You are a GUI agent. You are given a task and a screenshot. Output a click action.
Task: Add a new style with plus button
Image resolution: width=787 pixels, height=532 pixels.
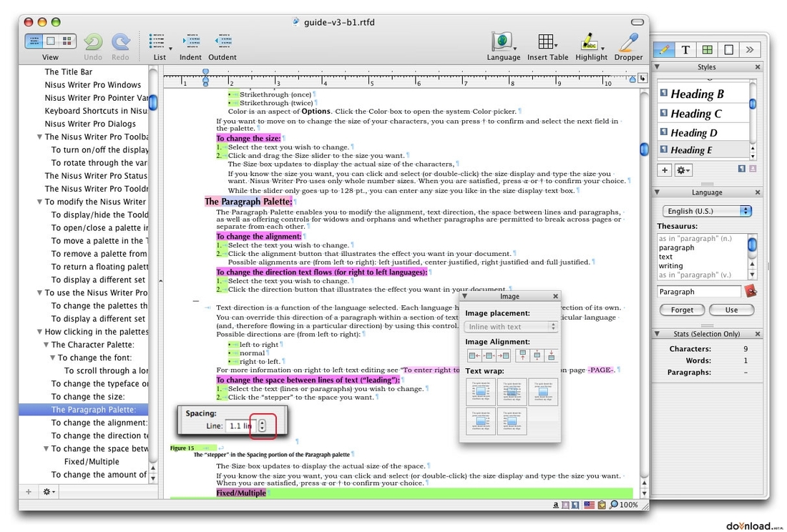[x=665, y=170]
